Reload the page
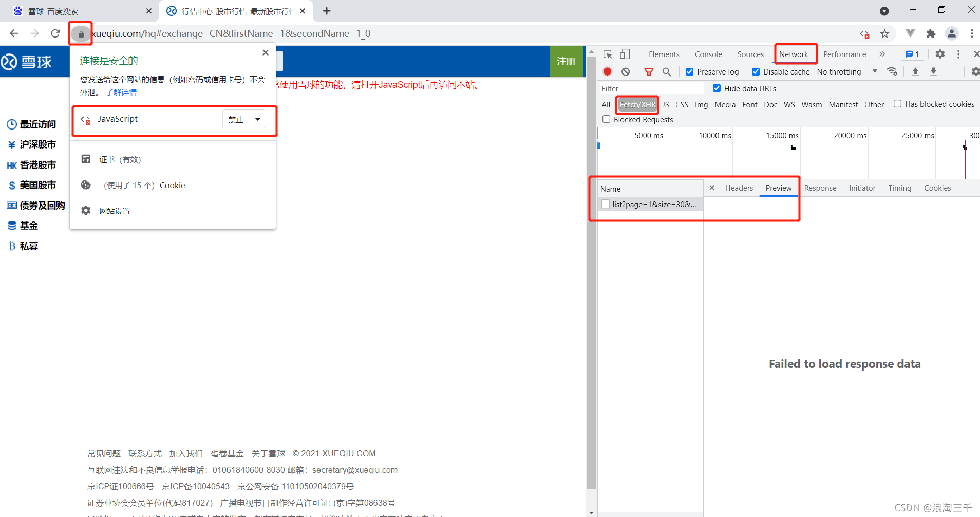980x517 pixels. click(55, 33)
